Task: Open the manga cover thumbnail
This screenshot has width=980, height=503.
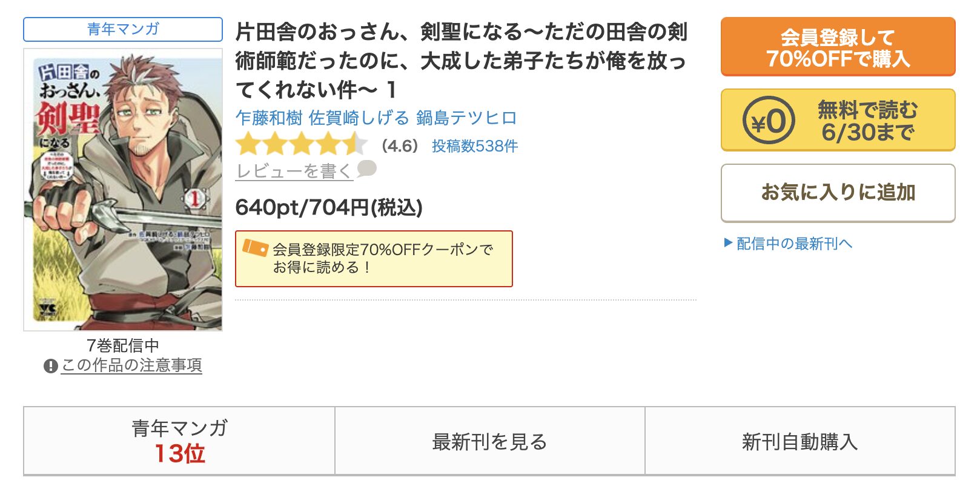Action: (123, 190)
